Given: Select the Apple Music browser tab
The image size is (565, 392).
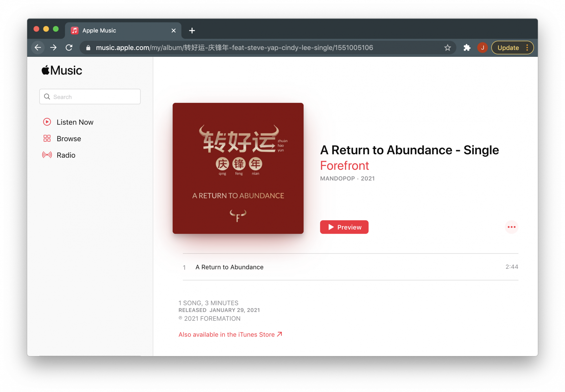Looking at the screenshot, I should click(x=119, y=31).
